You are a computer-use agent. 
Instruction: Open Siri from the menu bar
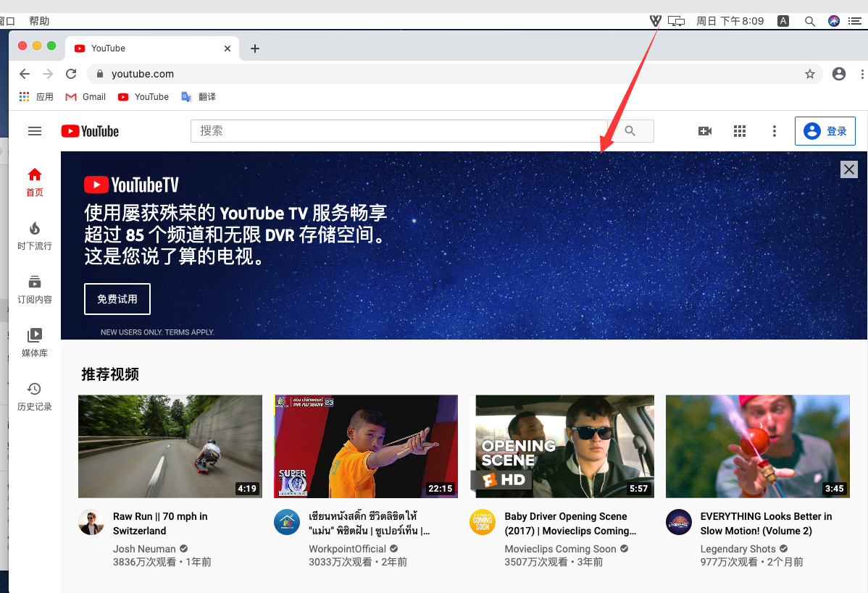(x=834, y=21)
